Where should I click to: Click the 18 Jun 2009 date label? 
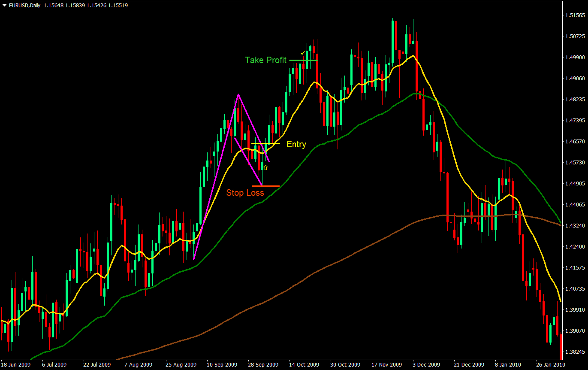pos(17,364)
